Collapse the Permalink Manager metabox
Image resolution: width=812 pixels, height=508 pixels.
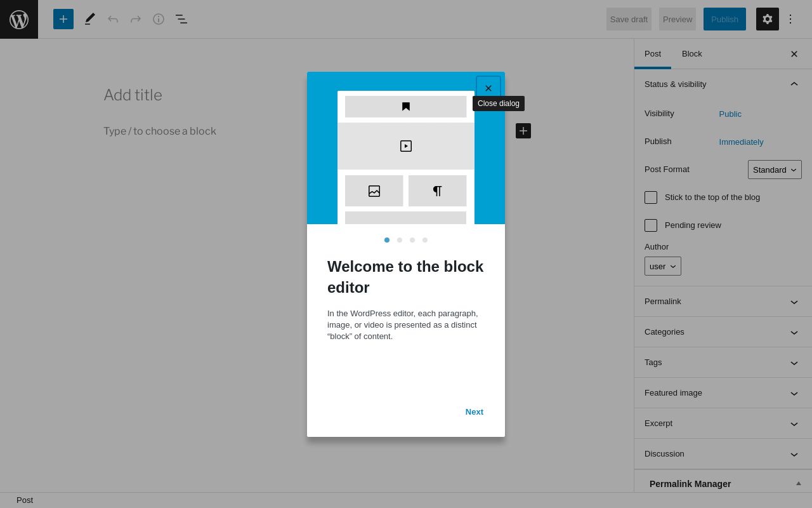point(799,483)
